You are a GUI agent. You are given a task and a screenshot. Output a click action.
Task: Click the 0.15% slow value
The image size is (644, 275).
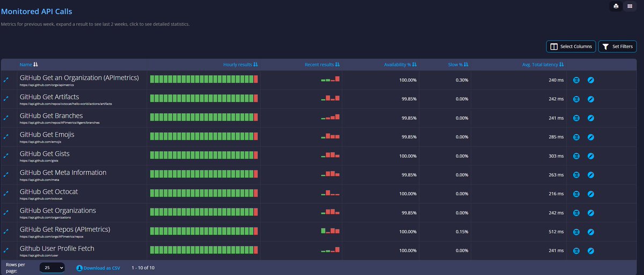point(462,232)
